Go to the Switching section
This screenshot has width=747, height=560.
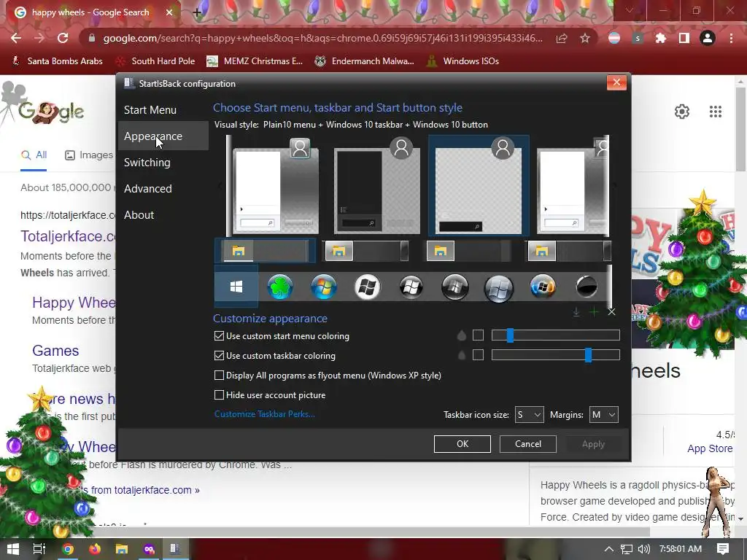tap(147, 163)
